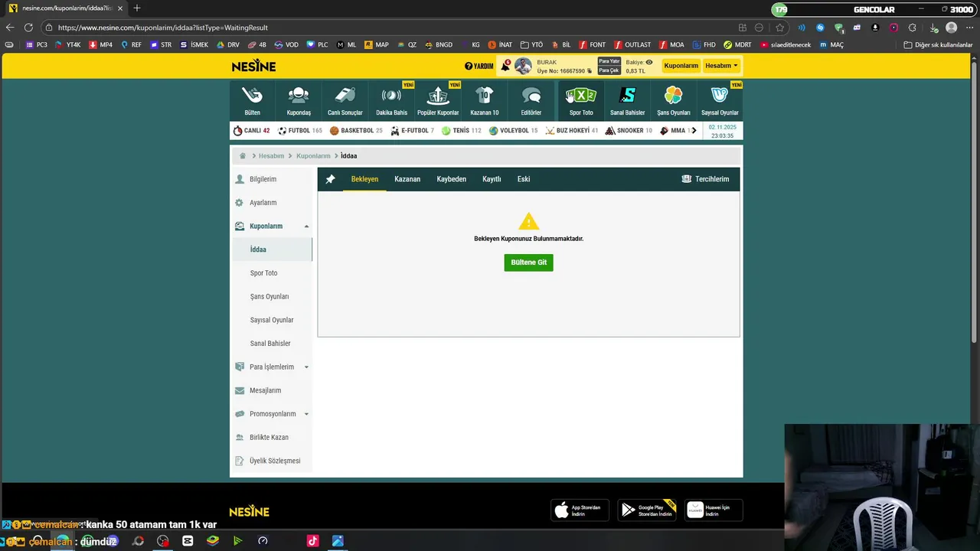Select SNOOKER 10 category

(629, 131)
